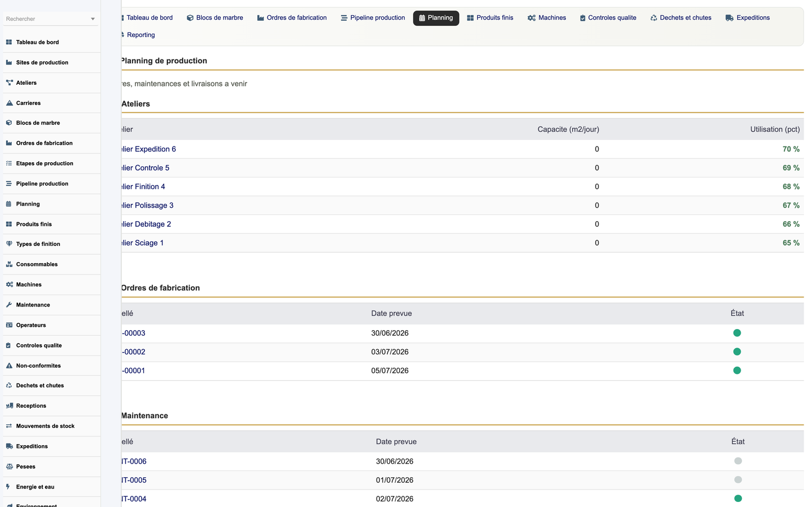Click the 05/07/2026 date cell
Viewport: 812px width, 507px height.
click(x=390, y=371)
